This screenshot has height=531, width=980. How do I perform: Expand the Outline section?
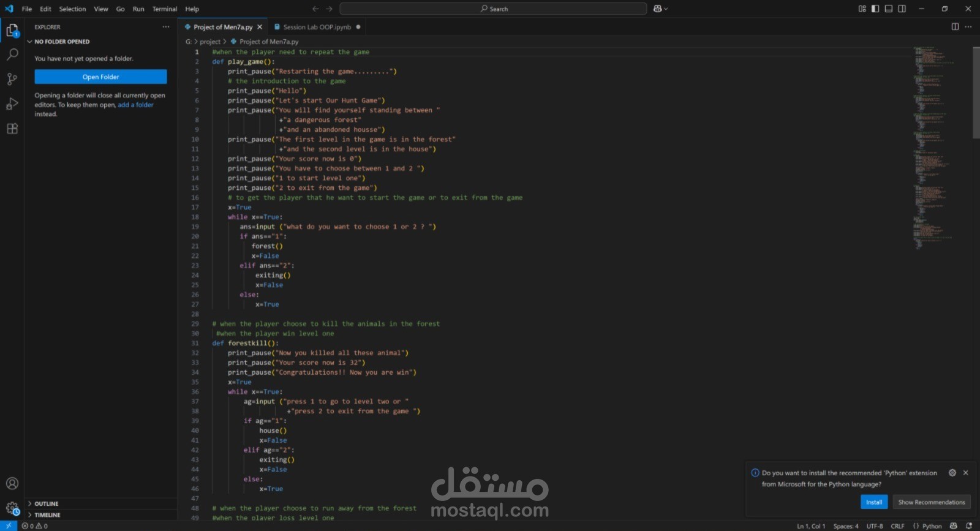tap(47, 503)
